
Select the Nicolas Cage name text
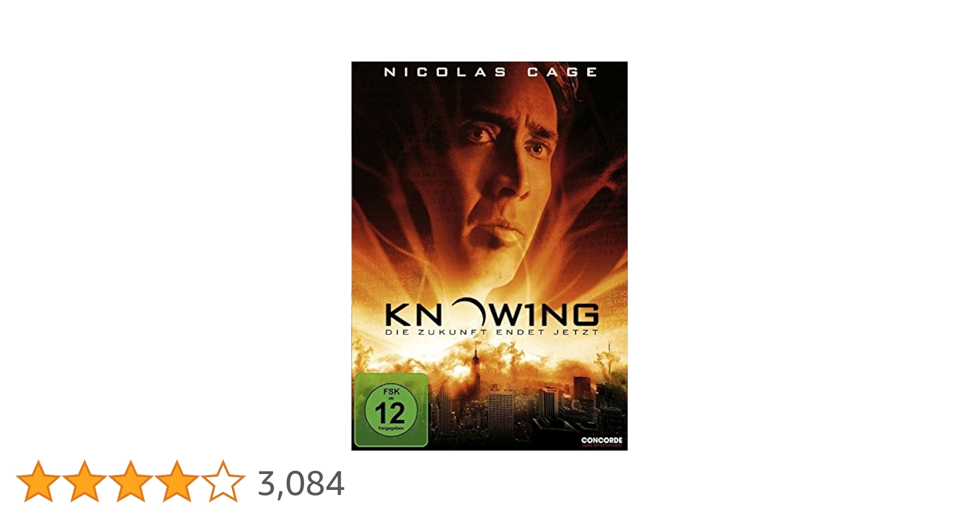[x=491, y=72]
